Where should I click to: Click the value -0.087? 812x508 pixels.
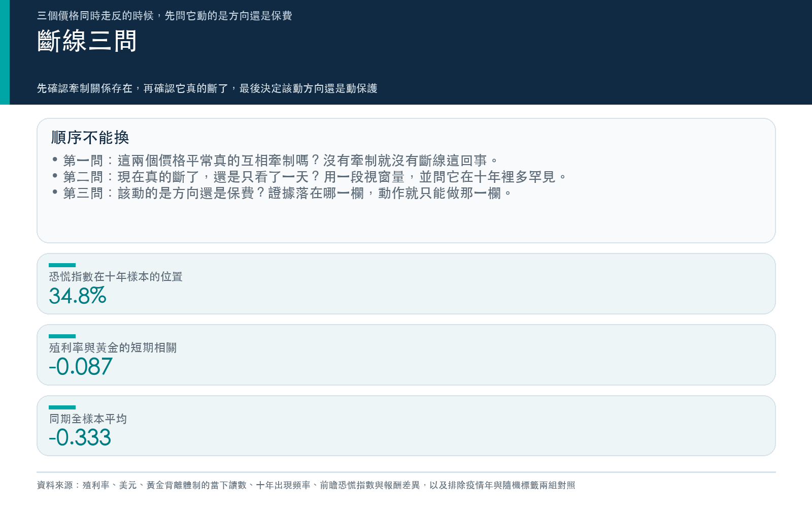coord(80,367)
